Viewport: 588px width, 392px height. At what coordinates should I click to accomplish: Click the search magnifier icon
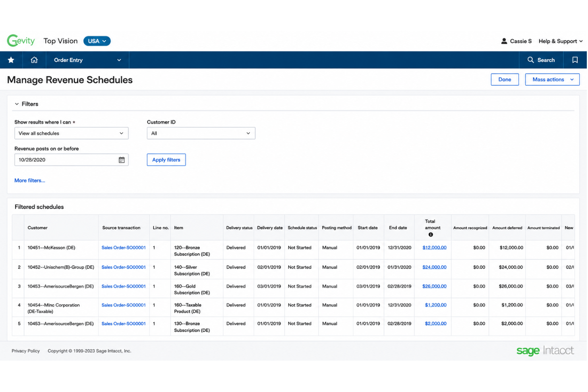click(531, 60)
